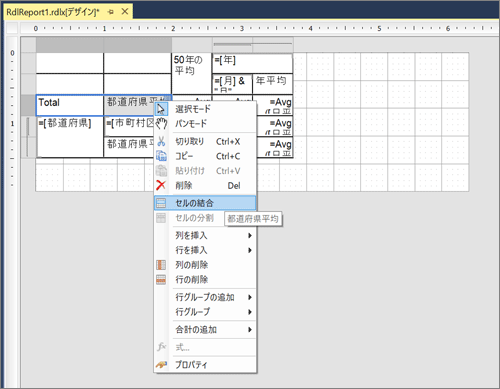Click the merge cells icon
Viewport: 500px width, 389px height.
click(161, 203)
